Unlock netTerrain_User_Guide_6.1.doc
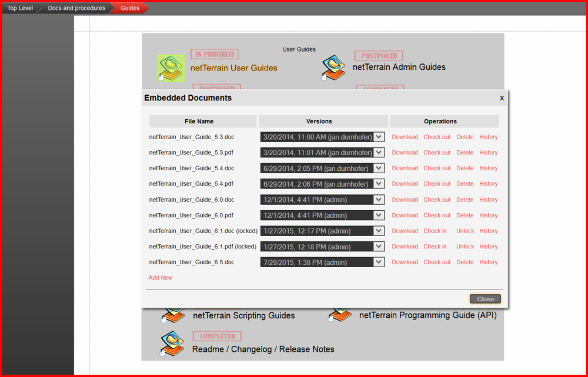588x377 pixels. tap(465, 231)
